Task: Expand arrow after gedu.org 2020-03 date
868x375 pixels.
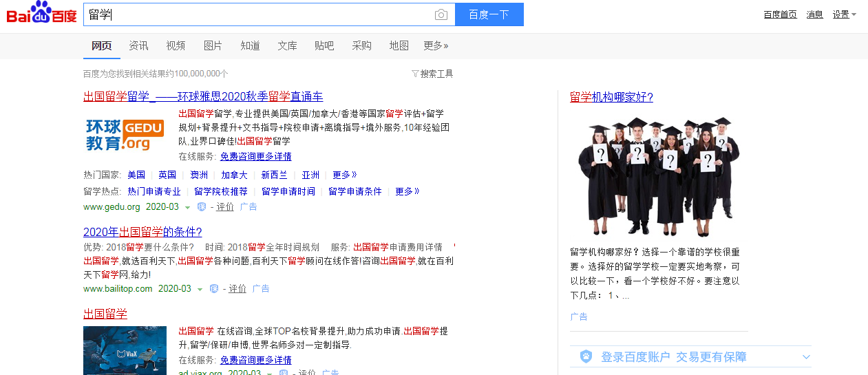Action: point(187,207)
